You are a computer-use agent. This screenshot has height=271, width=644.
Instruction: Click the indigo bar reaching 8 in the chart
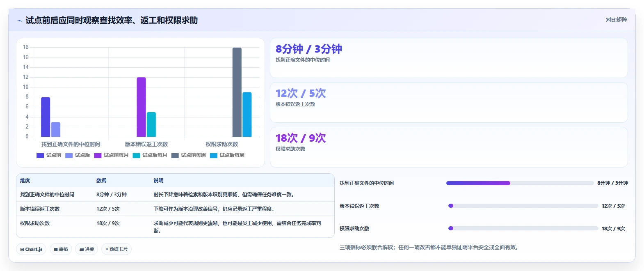coord(46,117)
